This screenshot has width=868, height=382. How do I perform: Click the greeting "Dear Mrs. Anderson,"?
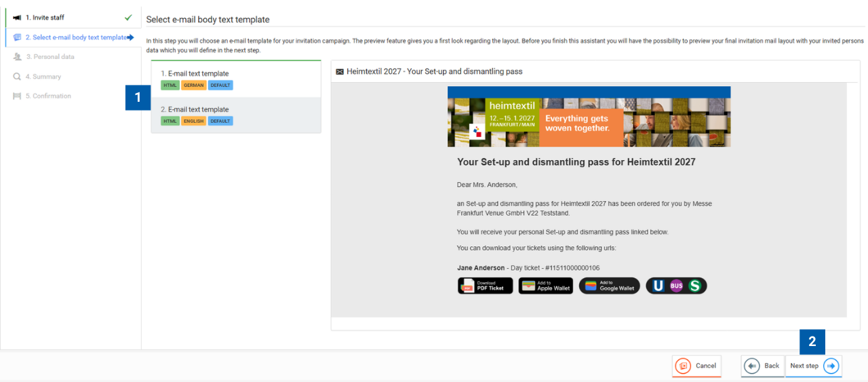click(487, 185)
